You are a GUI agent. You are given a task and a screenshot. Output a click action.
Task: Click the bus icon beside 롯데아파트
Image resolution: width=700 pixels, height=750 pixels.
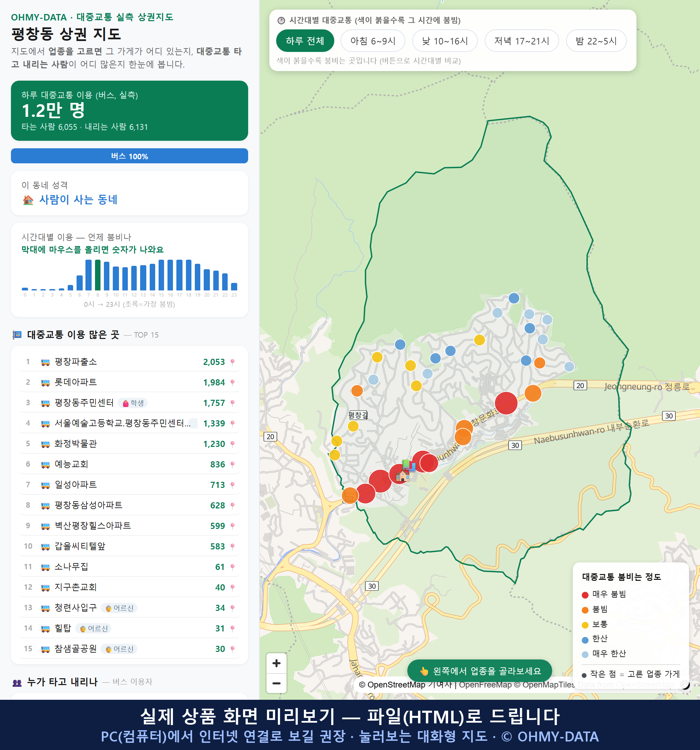tap(45, 383)
